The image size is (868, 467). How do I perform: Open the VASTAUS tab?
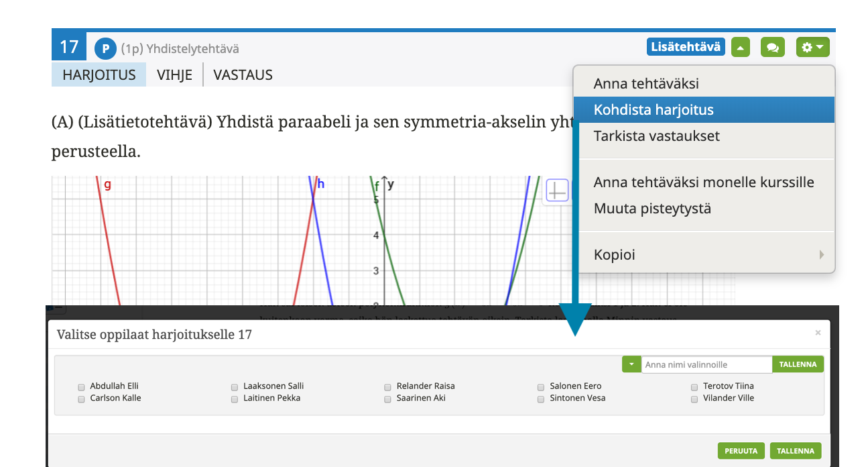tap(243, 75)
